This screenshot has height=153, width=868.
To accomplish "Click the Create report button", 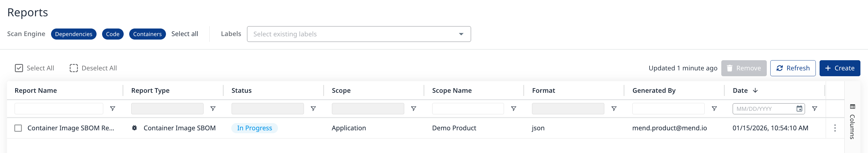I will [839, 68].
